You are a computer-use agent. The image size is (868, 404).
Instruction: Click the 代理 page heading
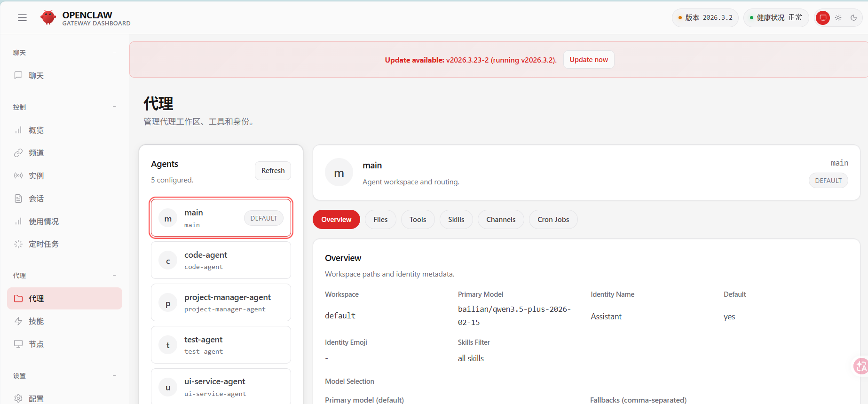point(158,103)
